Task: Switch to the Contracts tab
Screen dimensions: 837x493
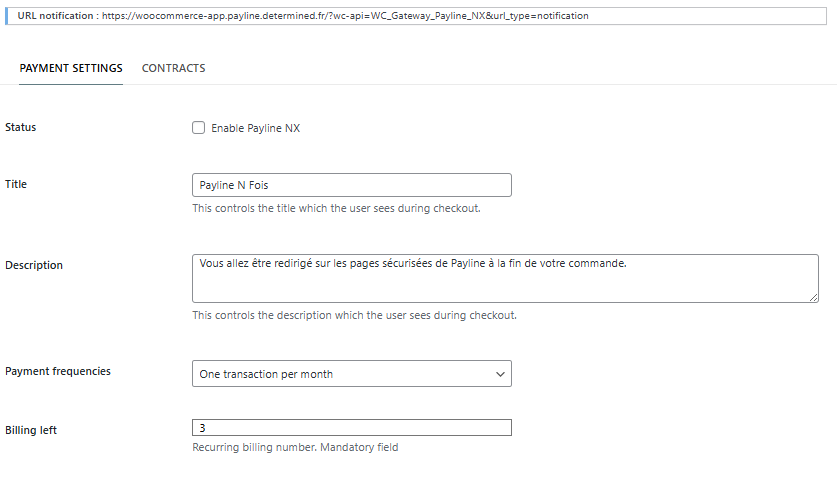Action: click(173, 68)
